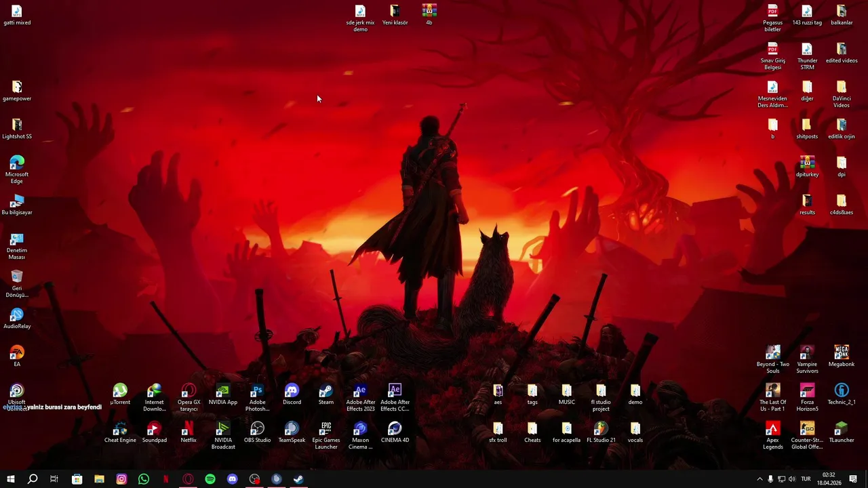Select the Epic Games Launcher desktop shortcut
This screenshot has width=868, height=488.
(326, 436)
